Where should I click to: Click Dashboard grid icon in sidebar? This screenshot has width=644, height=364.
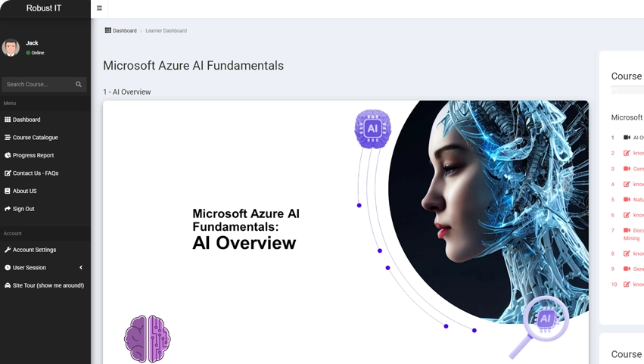[8, 120]
